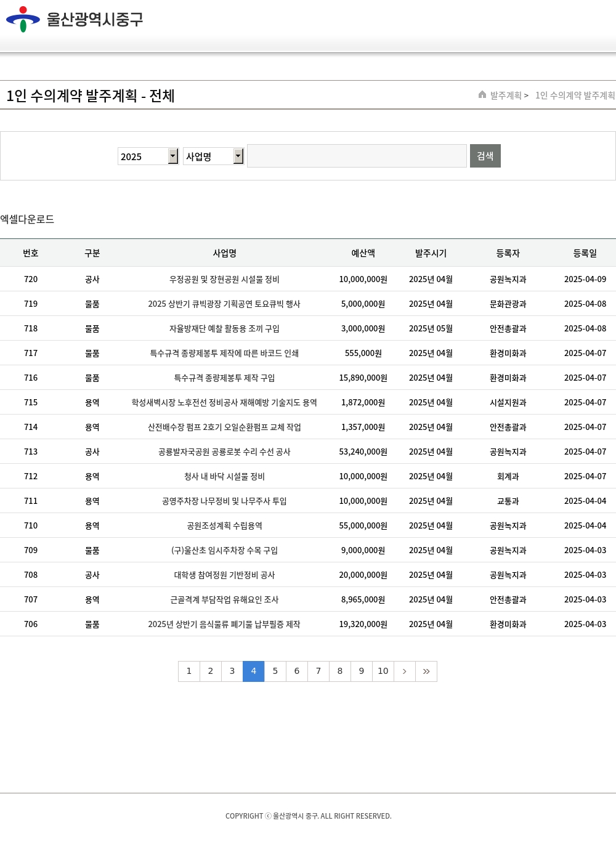616x855 pixels.
Task: Click the 구분 column header
Action: click(x=92, y=253)
